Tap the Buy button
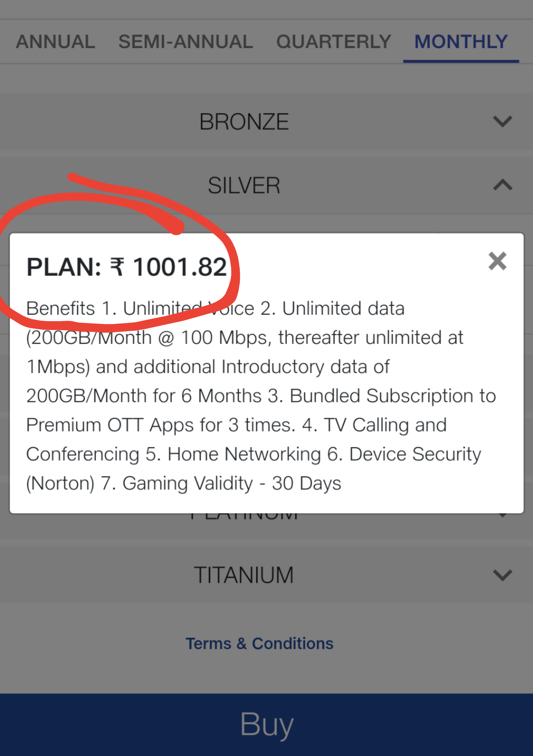The image size is (533, 756). [266, 724]
